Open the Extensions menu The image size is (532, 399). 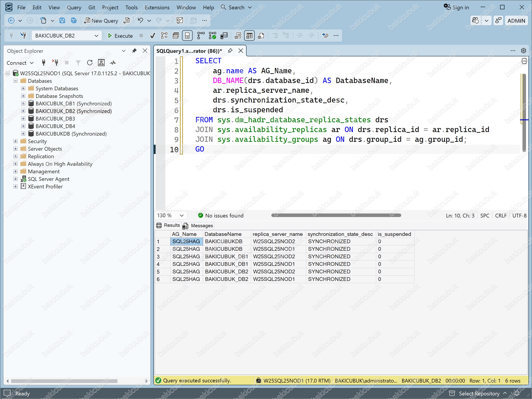(157, 8)
